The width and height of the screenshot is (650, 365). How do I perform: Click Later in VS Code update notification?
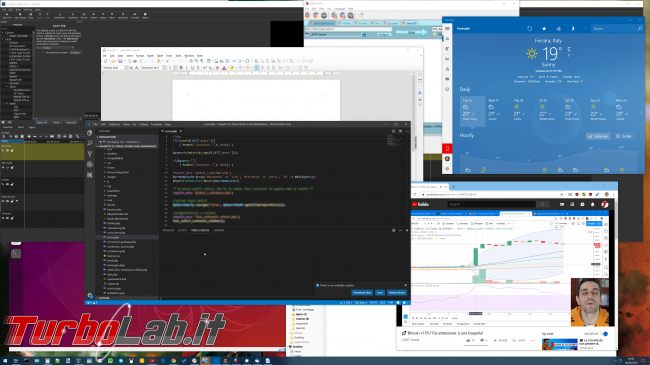pos(380,292)
